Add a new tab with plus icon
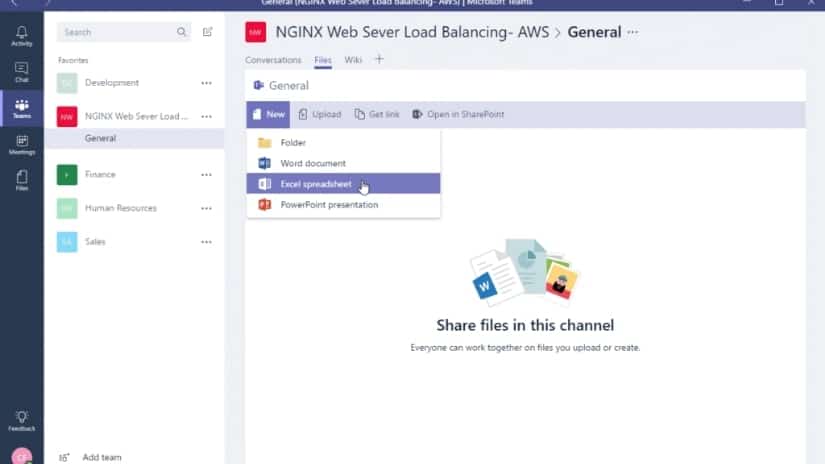The height and width of the screenshot is (464, 825). pos(379,59)
